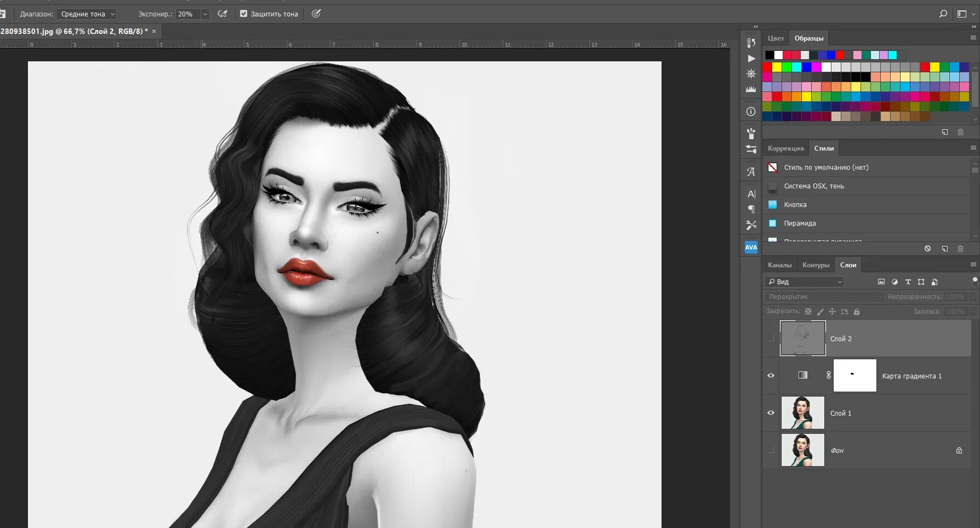Open the History panel icon
The width and height of the screenshot is (980, 528).
(751, 43)
